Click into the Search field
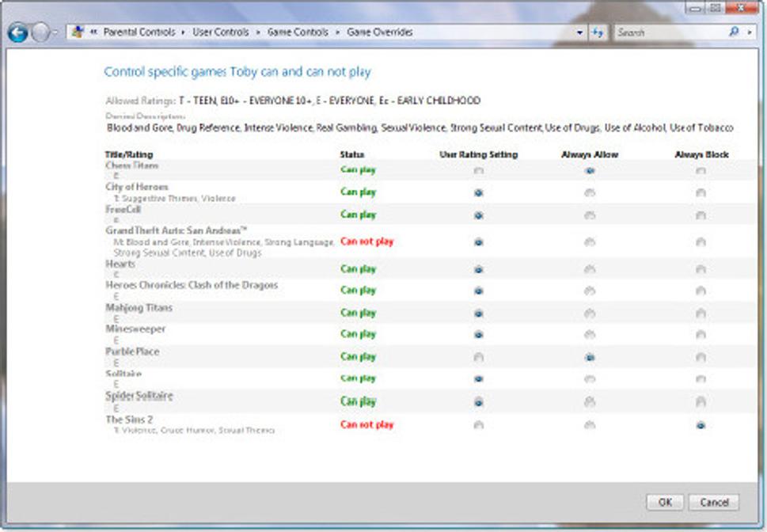This screenshot has width=767, height=532. click(670, 32)
